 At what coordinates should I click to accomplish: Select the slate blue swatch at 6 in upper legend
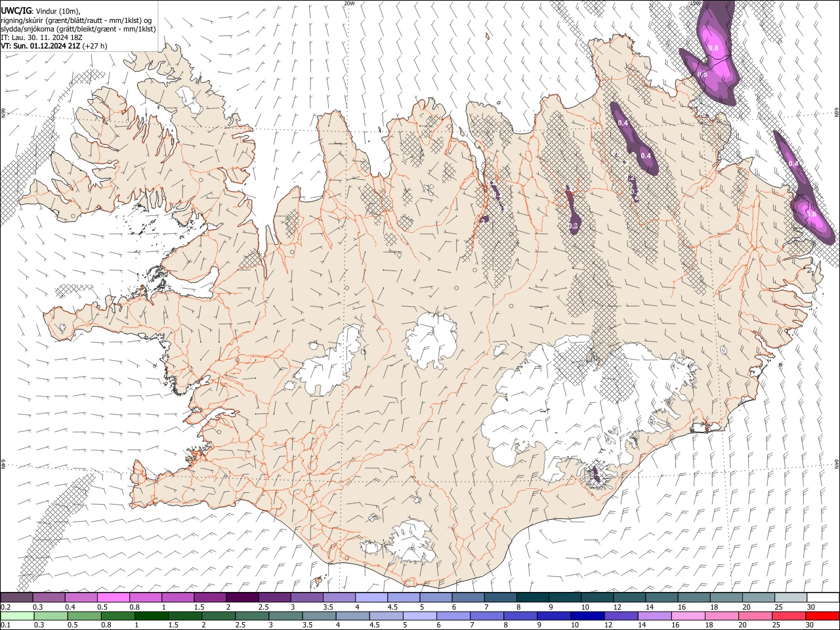468,597
